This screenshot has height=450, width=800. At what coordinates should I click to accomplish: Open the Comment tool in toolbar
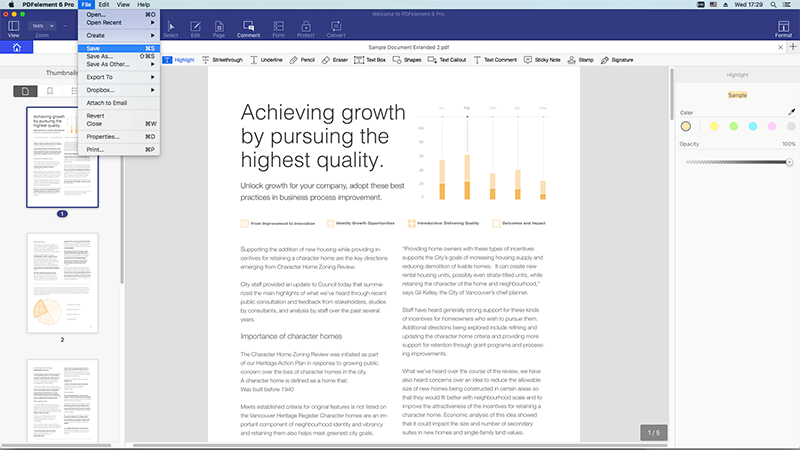tap(248, 29)
